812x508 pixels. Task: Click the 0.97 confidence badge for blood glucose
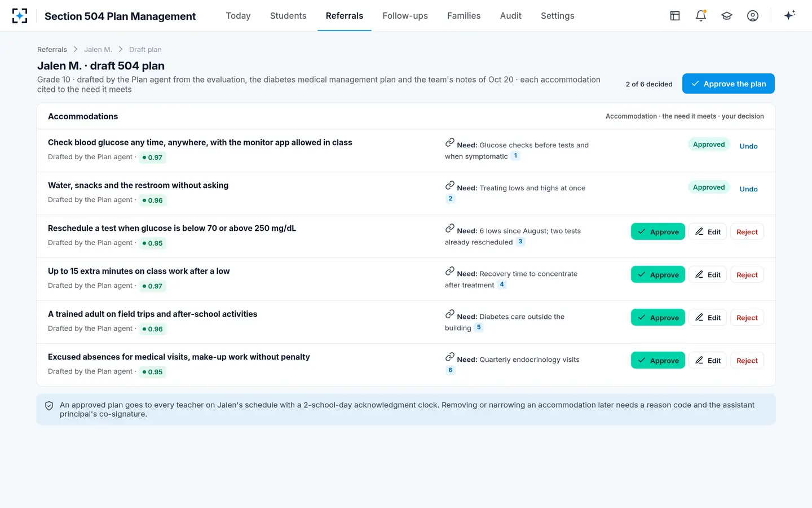(152, 157)
